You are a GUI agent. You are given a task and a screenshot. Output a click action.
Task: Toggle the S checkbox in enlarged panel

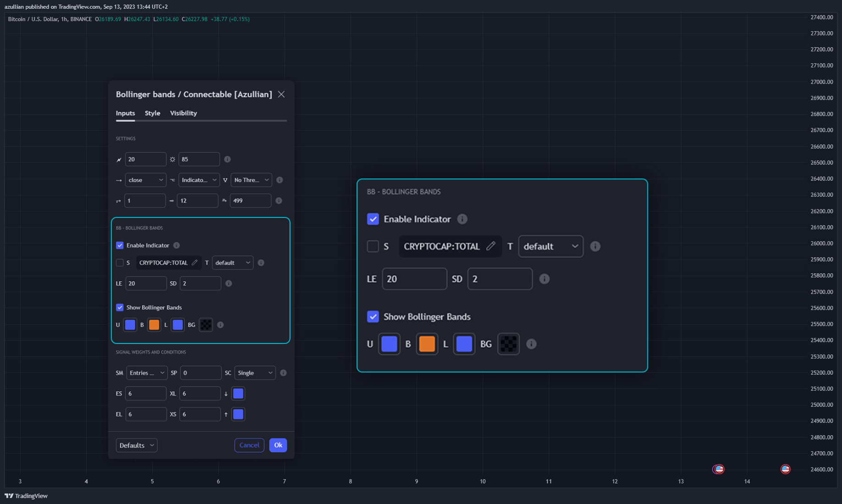(x=373, y=246)
